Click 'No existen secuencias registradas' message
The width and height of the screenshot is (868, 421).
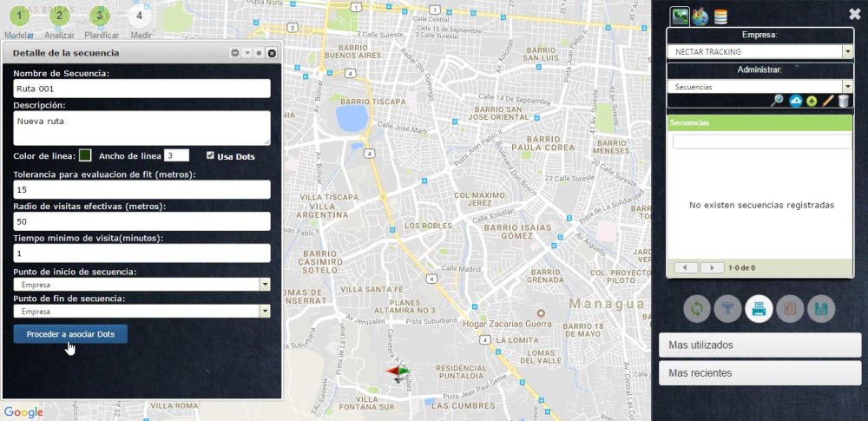tap(762, 205)
